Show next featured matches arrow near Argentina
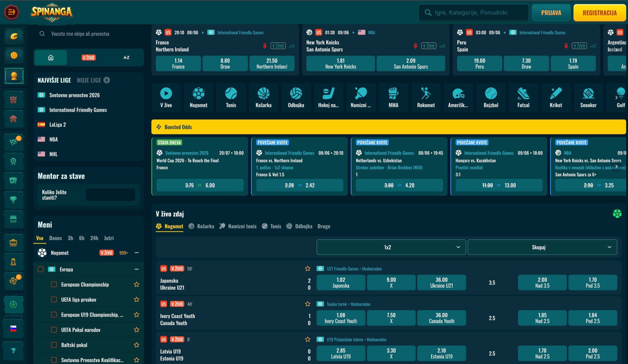 click(x=616, y=50)
